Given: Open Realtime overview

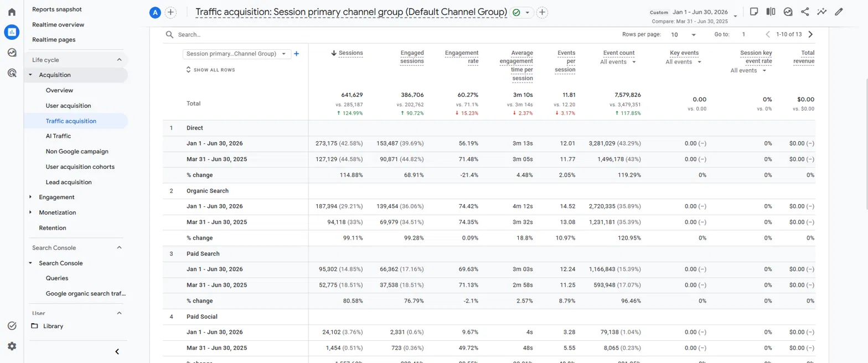Looking at the screenshot, I should pyautogui.click(x=58, y=25).
